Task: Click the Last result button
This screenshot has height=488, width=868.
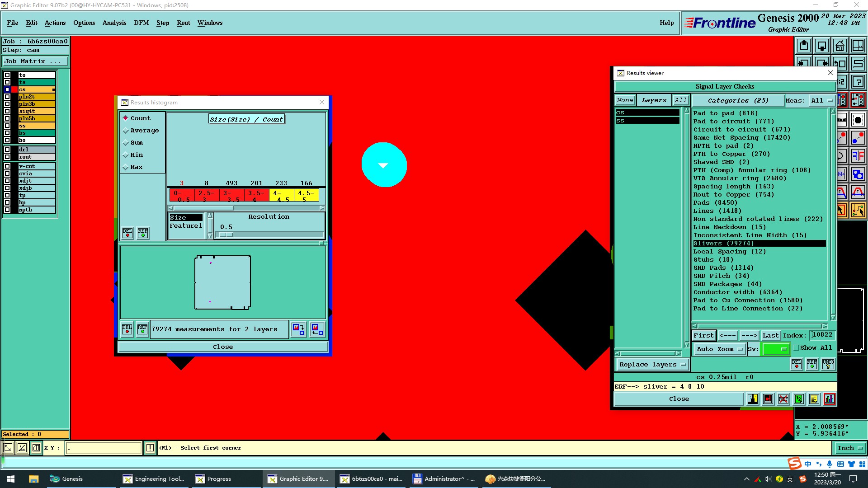Action: coord(770,335)
